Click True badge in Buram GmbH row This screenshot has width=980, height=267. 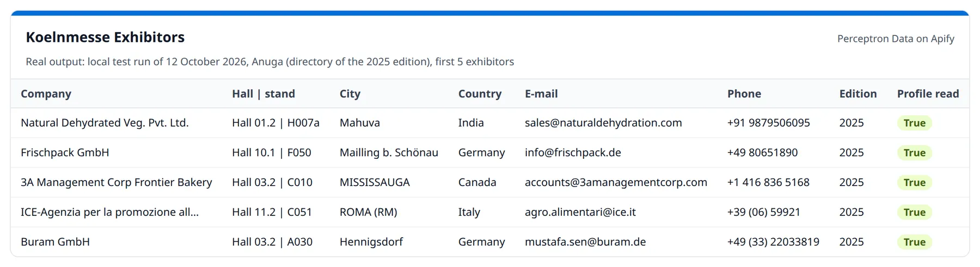(915, 242)
